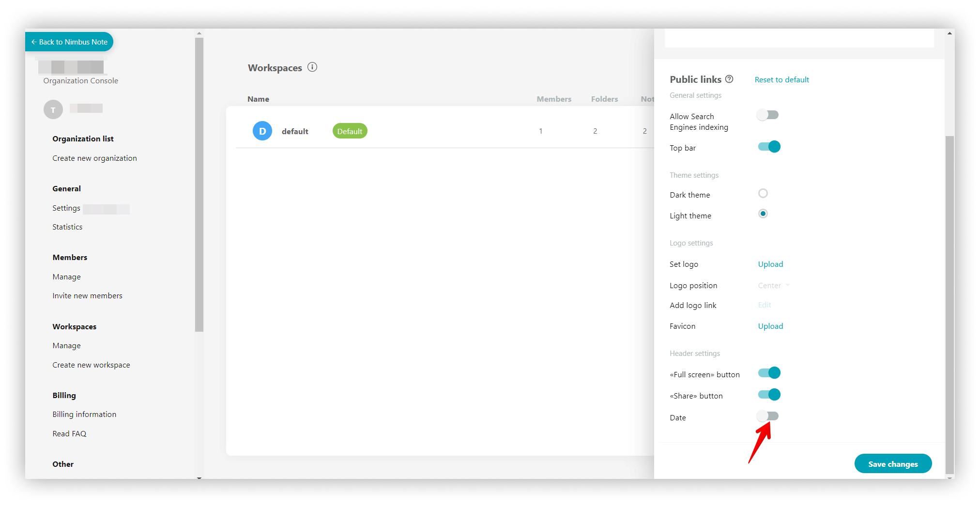Open the Logo position Center dropdown
Image resolution: width=980 pixels, height=507 pixels.
tap(774, 286)
